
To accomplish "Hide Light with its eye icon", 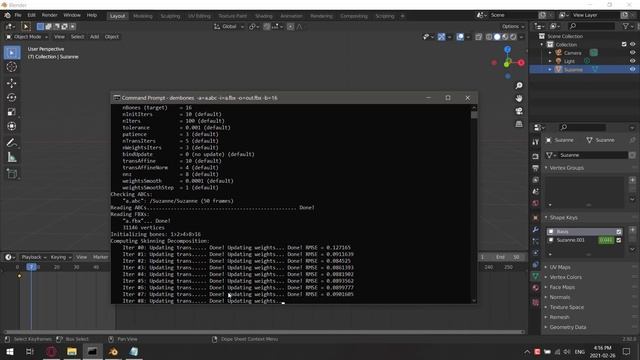I will pyautogui.click(x=632, y=61).
